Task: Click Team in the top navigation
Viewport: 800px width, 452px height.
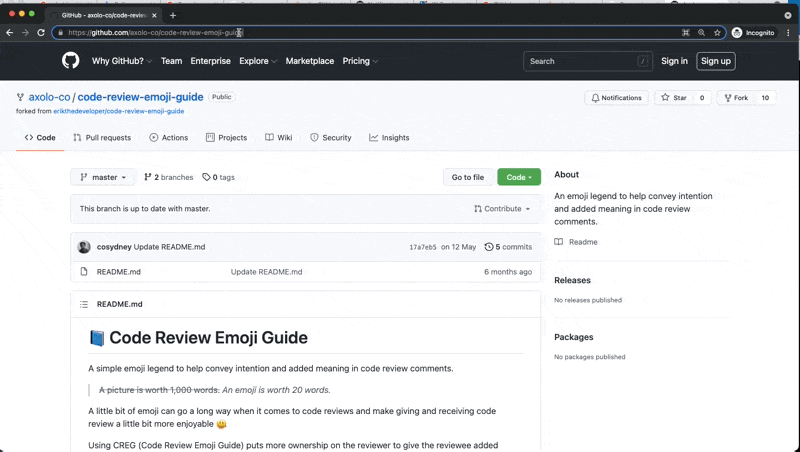Action: tap(171, 61)
